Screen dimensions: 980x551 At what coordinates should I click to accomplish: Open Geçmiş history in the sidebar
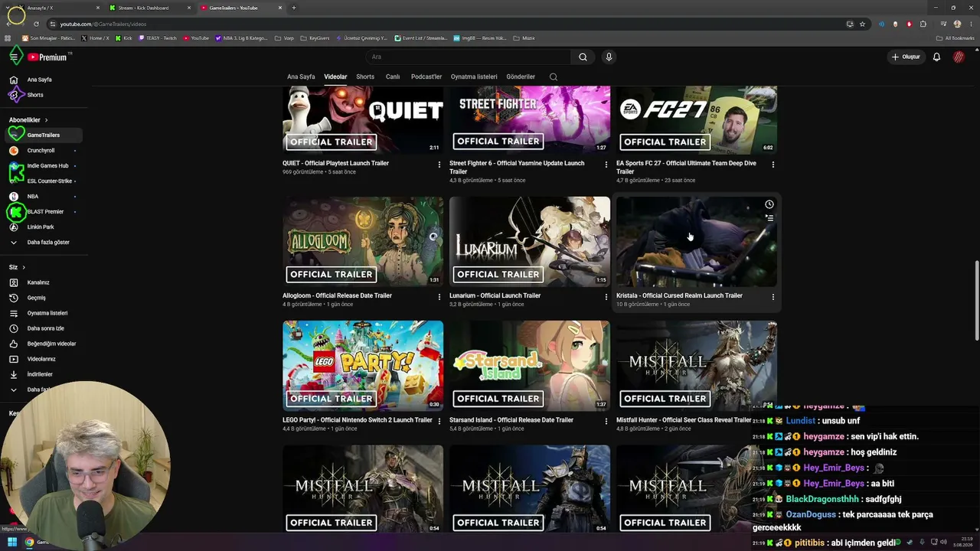click(44, 298)
